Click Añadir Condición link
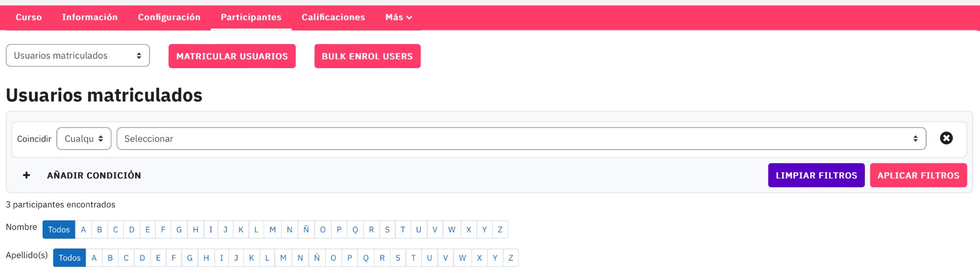Screen dimensions: 980x273 [94, 175]
